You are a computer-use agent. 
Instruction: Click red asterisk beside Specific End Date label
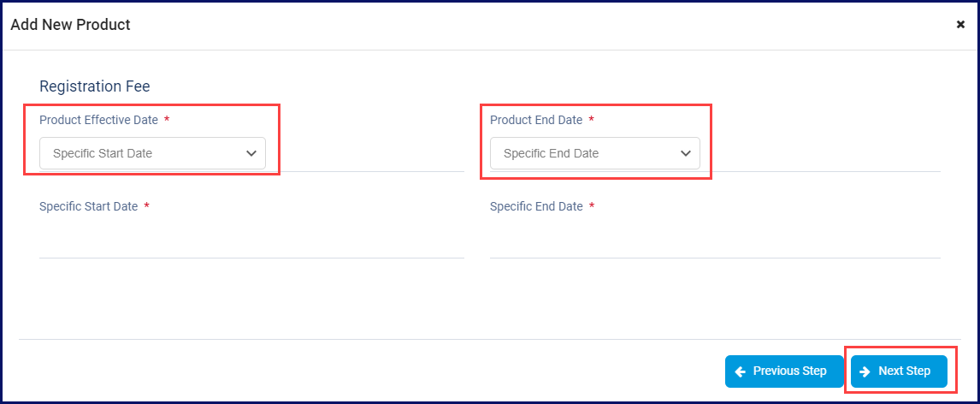592,206
